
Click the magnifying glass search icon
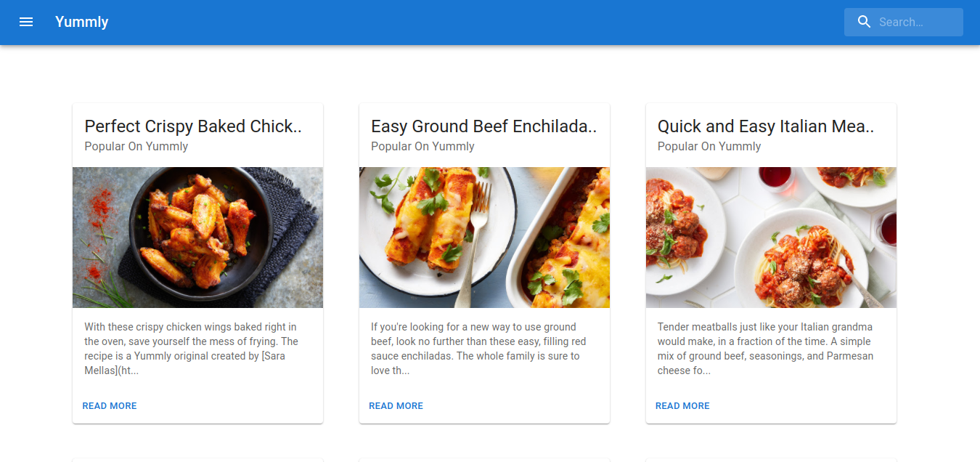[864, 22]
